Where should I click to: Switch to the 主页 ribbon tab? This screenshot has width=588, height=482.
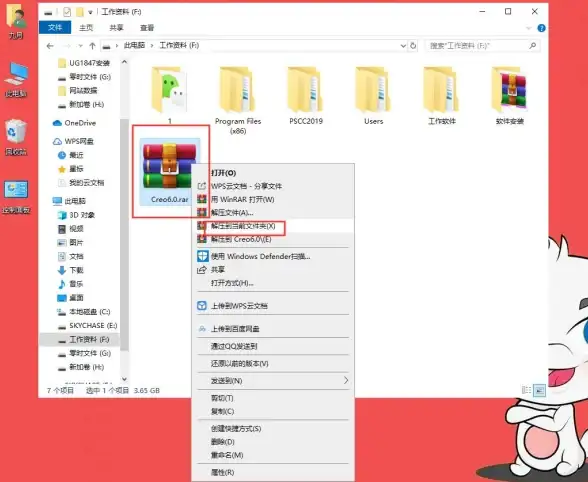pyautogui.click(x=86, y=28)
